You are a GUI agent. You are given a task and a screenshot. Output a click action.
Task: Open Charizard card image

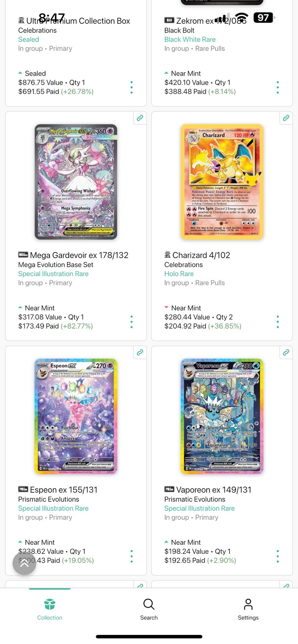coord(222,182)
